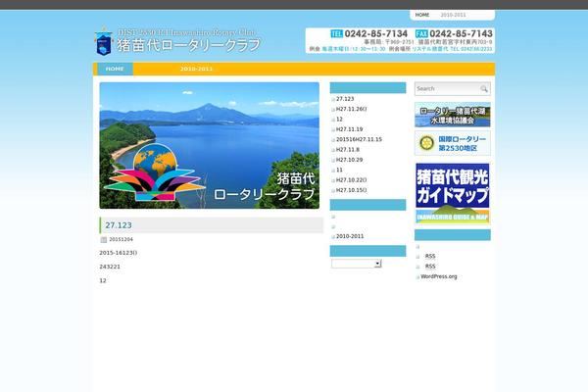Open recent post H27.10.15

pos(352,190)
